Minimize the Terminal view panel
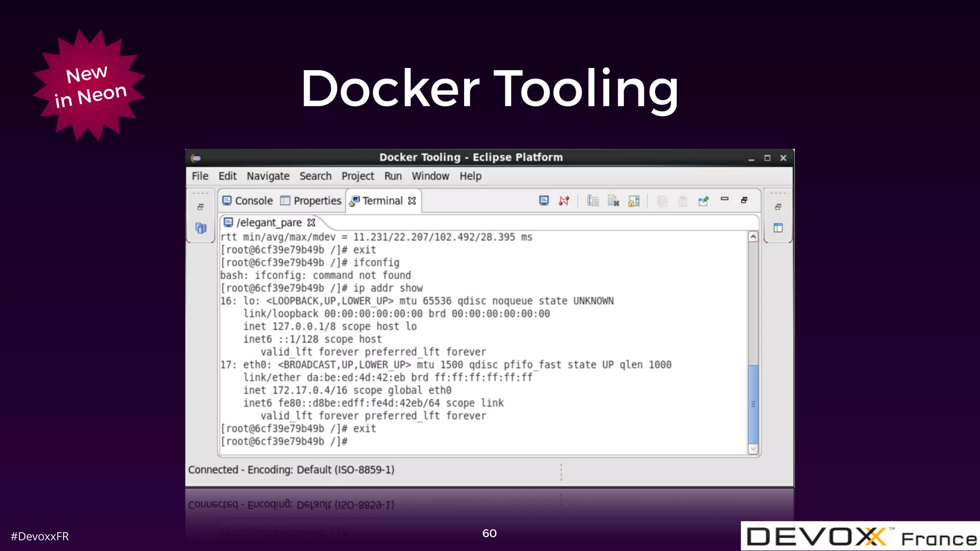This screenshot has width=980, height=551. tap(724, 199)
